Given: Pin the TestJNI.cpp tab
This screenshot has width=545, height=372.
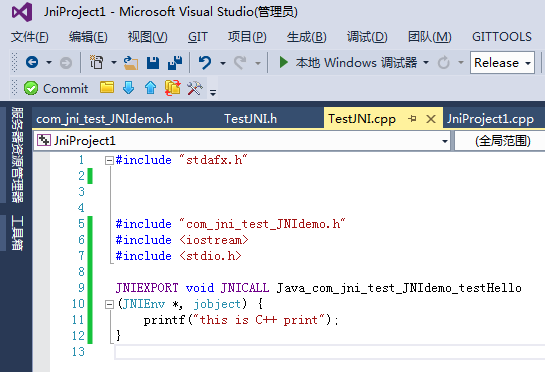Looking at the screenshot, I should coord(412,119).
